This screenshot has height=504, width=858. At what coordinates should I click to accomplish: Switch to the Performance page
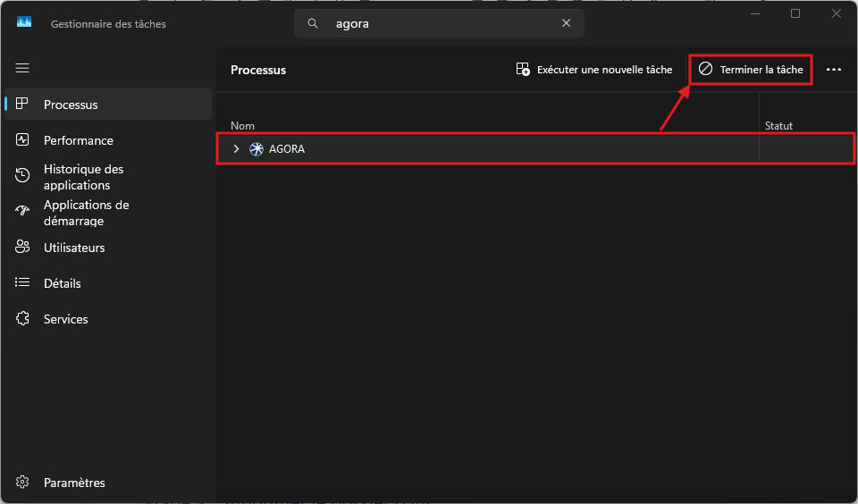pos(108,140)
